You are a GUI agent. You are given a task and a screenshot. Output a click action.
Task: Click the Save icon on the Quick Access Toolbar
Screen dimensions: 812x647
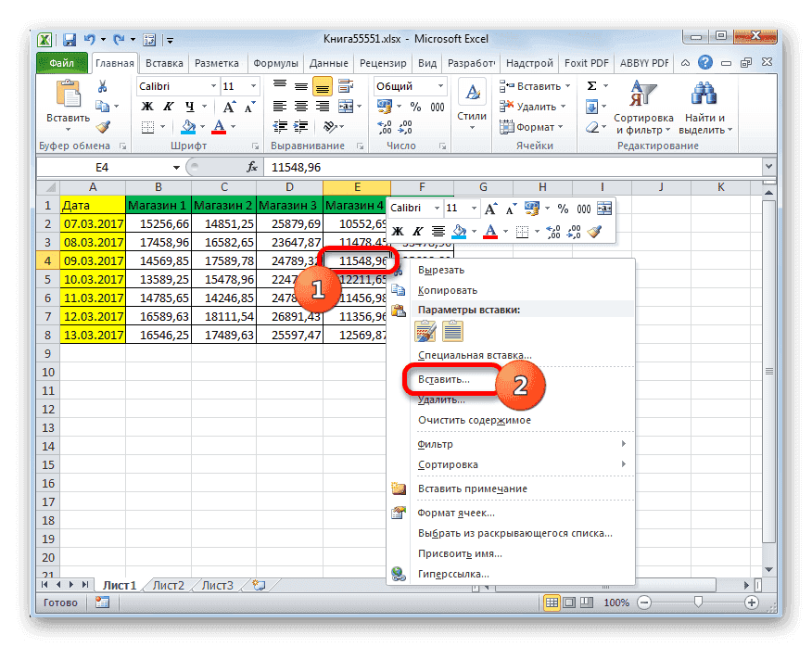[x=70, y=39]
